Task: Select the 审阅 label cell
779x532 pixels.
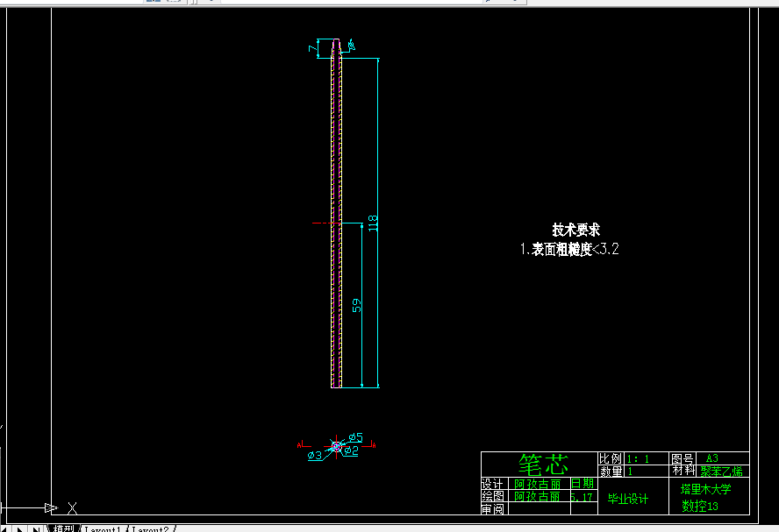Action: point(493,508)
